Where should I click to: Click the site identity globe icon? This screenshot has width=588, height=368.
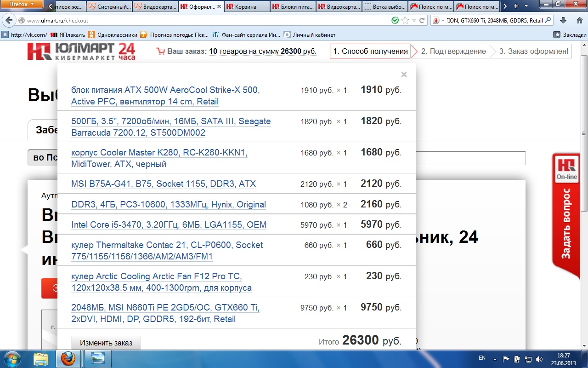pyautogui.click(x=21, y=21)
